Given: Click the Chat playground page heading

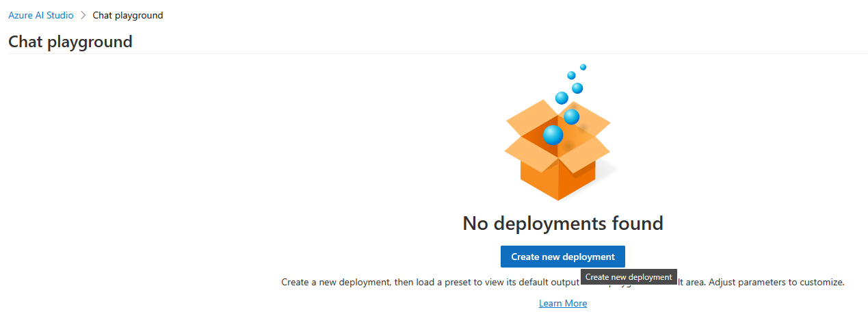Looking at the screenshot, I should [x=70, y=42].
